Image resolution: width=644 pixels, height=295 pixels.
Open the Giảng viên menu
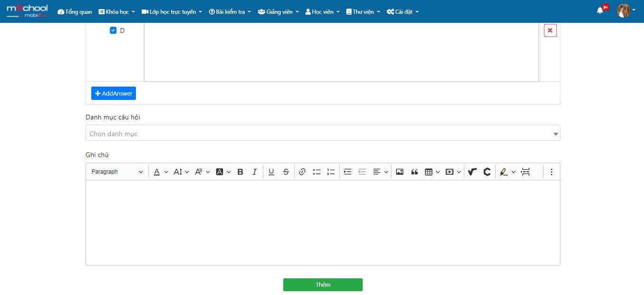[278, 12]
